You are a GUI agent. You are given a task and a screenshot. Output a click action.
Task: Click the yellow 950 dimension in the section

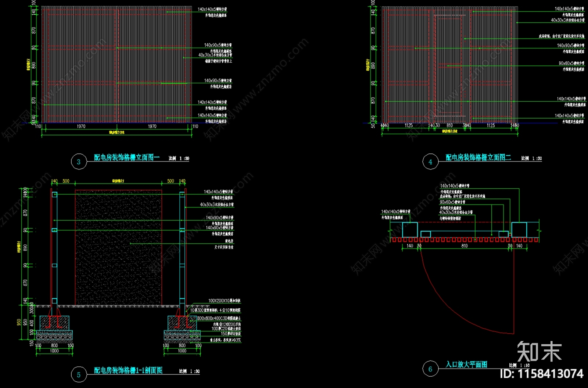point(19,322)
